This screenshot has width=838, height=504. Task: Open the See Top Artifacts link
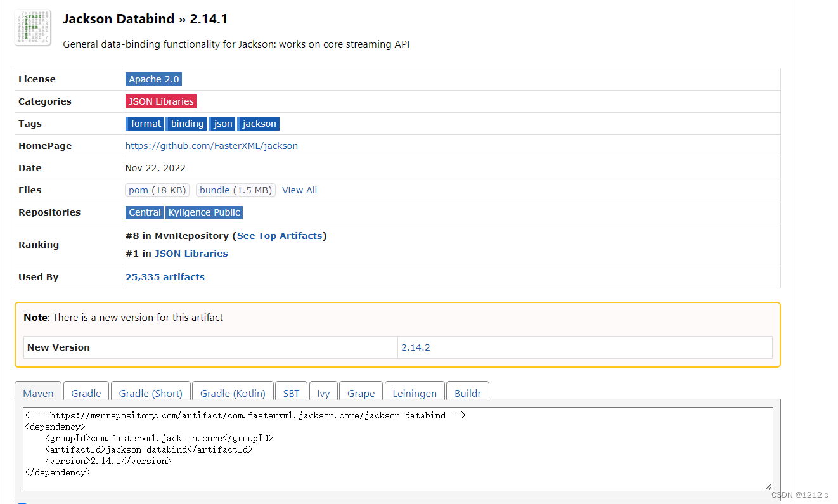coord(280,236)
